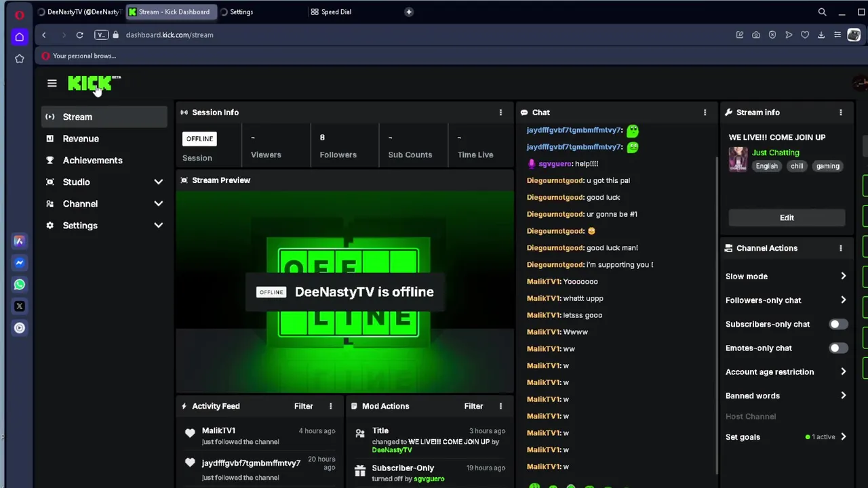The image size is (868, 488).
Task: Open Messenger in Opera sidebar
Action: click(x=20, y=263)
